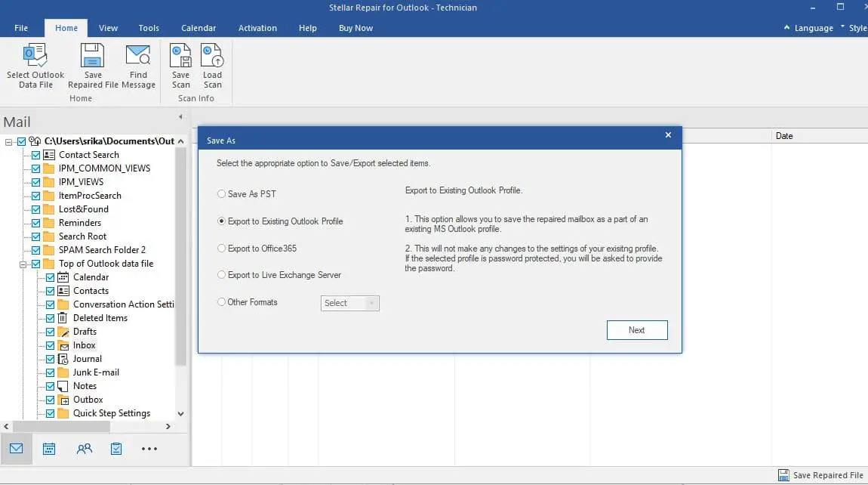Uncheck the Quick Step Settings checkbox
This screenshot has width=868, height=485.
51,413
